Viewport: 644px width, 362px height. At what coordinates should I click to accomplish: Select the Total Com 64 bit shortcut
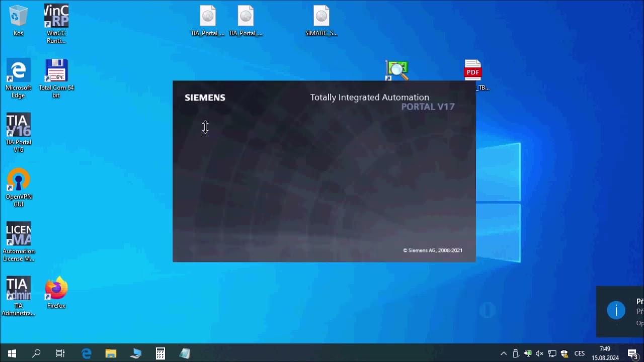click(56, 78)
